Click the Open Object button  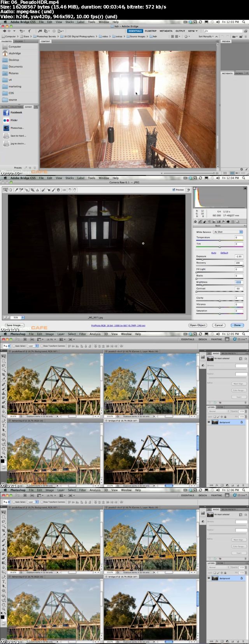coord(198,325)
